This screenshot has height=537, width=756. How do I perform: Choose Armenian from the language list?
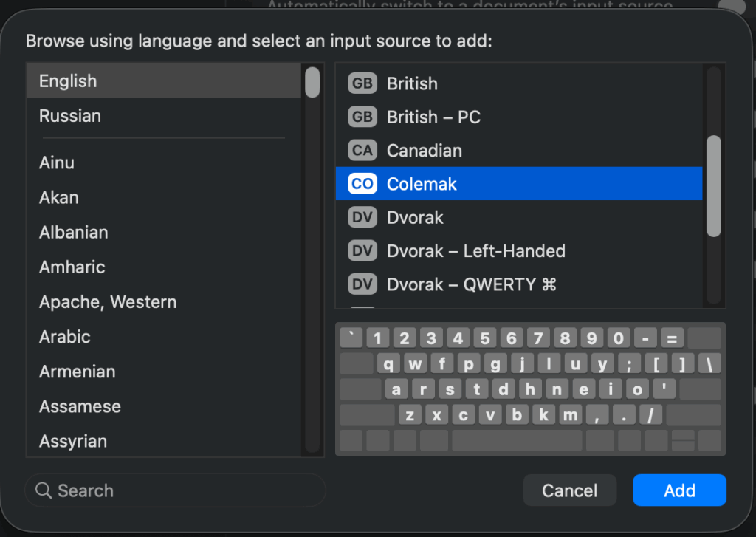[x=77, y=372]
